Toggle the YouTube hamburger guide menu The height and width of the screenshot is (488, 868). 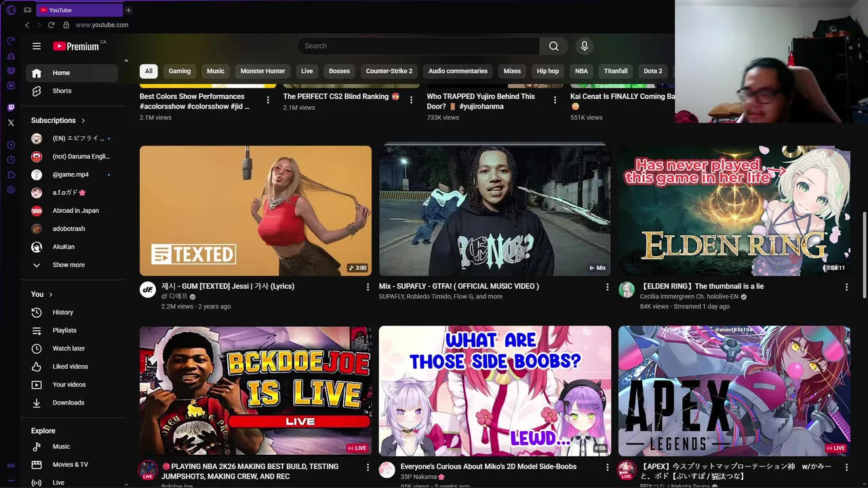pyautogui.click(x=37, y=46)
